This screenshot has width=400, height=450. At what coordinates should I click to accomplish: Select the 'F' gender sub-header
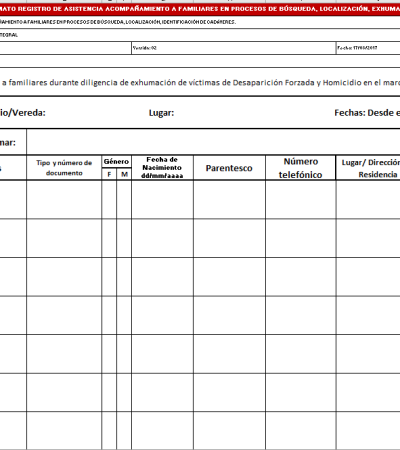point(109,174)
